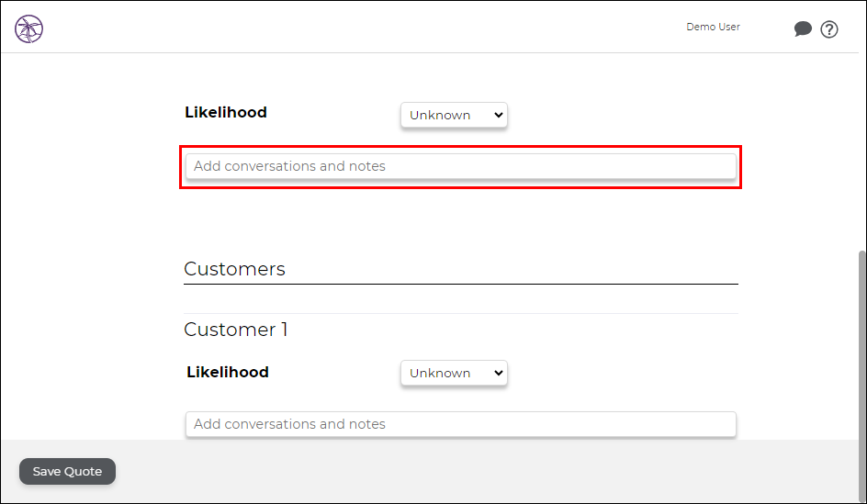Image resolution: width=867 pixels, height=504 pixels.
Task: Click the Unknown value in Customer 1's dropdown
Action: coord(440,373)
